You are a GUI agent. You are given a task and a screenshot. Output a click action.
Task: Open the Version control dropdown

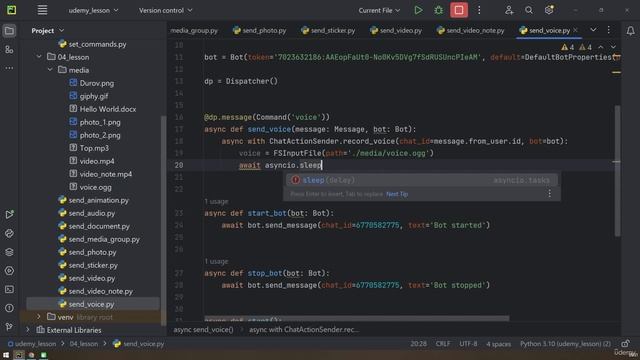[x=165, y=10]
